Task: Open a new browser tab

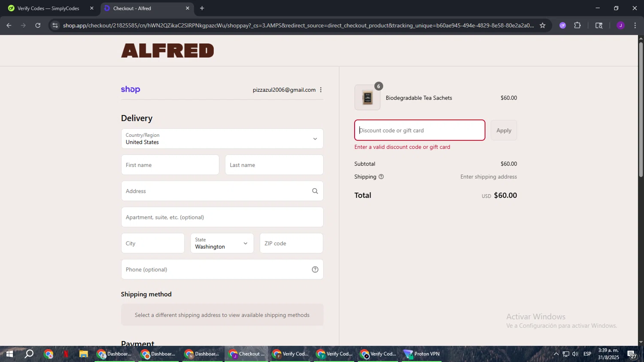Action: point(202,8)
